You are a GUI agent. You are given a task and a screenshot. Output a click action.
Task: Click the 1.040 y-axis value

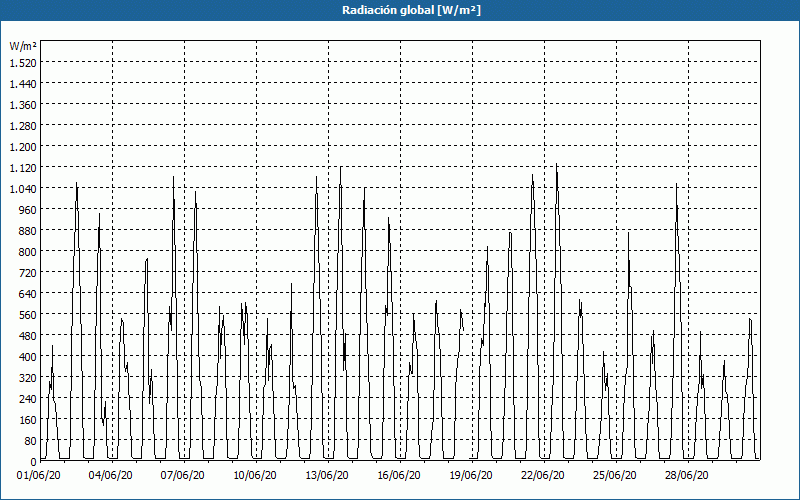coord(23,189)
